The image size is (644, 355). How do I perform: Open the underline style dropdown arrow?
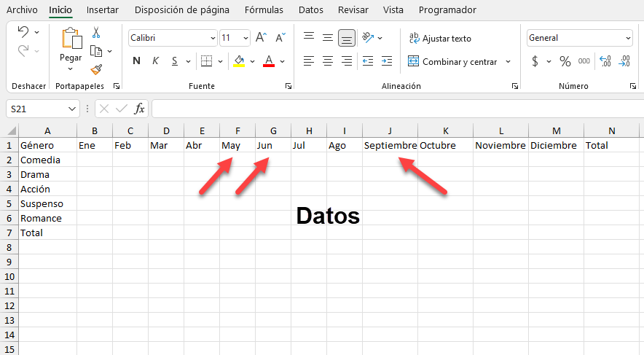pos(188,62)
